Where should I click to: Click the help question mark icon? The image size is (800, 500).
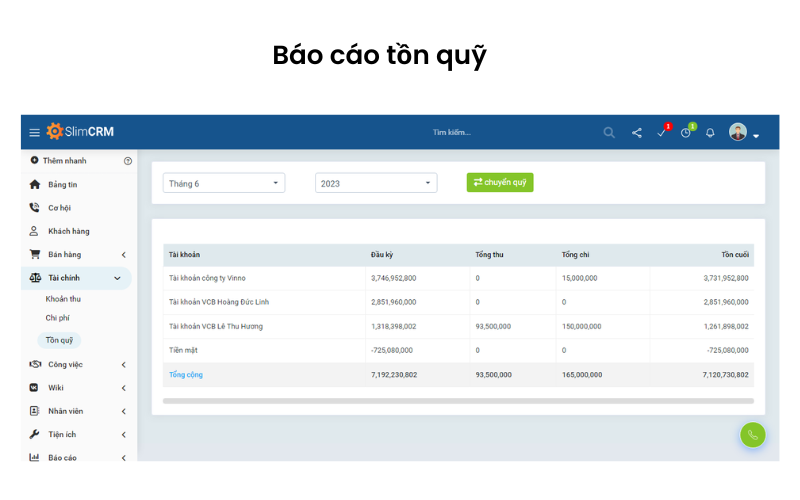click(128, 161)
